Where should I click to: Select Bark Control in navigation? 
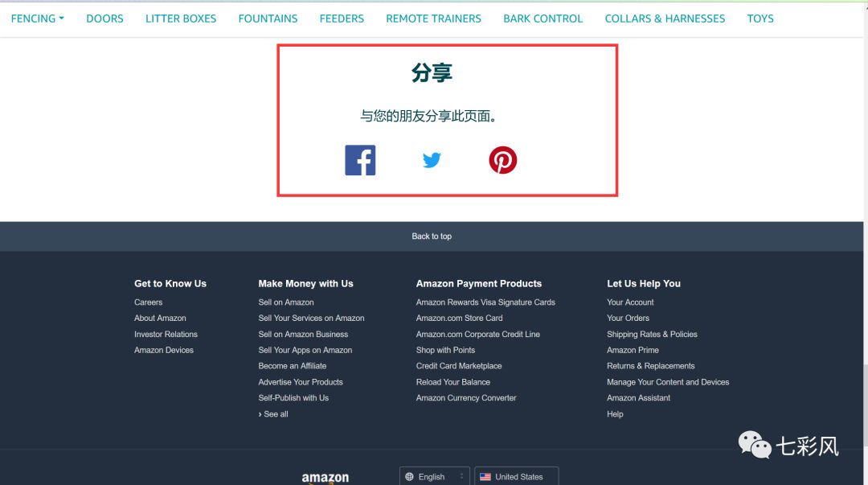543,18
